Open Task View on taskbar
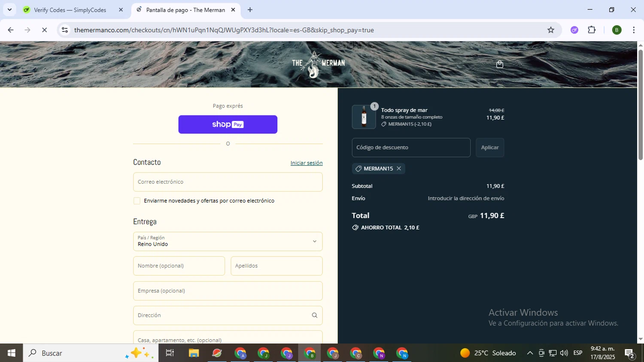This screenshot has height=362, width=644. [x=170, y=353]
